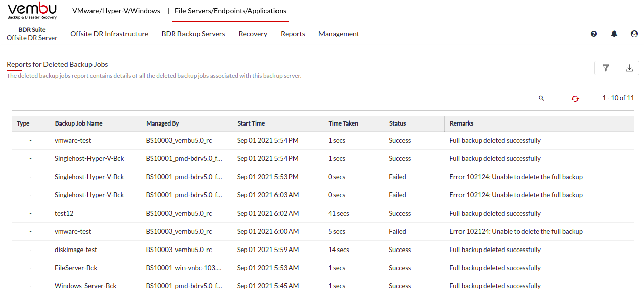Open the BDR Backup Servers menu
The image size is (644, 290).
point(193,34)
